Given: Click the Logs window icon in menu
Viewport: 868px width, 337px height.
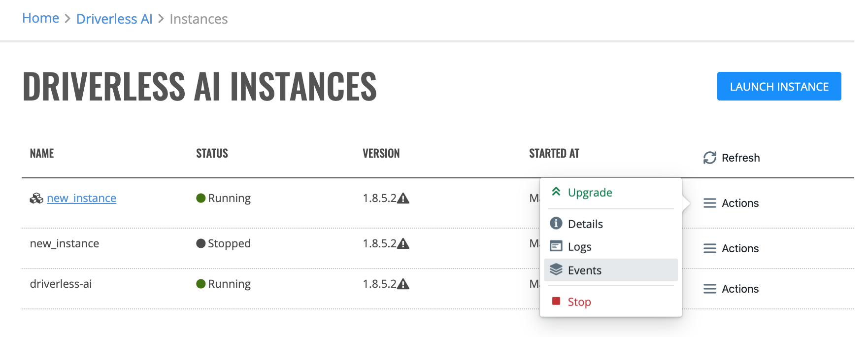Looking at the screenshot, I should point(556,246).
